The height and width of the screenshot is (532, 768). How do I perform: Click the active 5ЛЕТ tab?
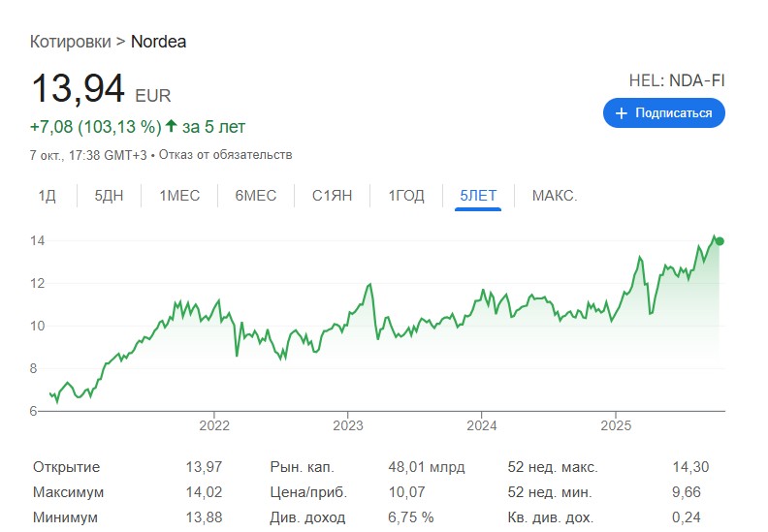[478, 196]
